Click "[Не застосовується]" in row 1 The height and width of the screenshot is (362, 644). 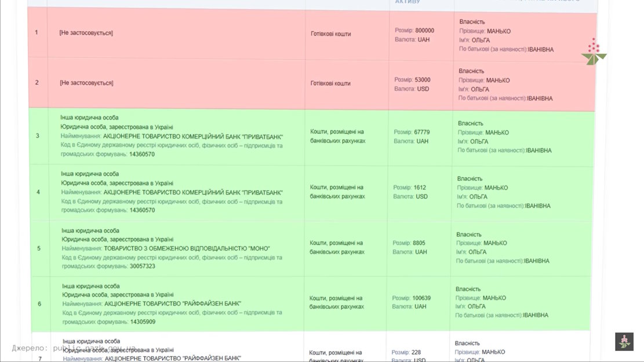(86, 33)
